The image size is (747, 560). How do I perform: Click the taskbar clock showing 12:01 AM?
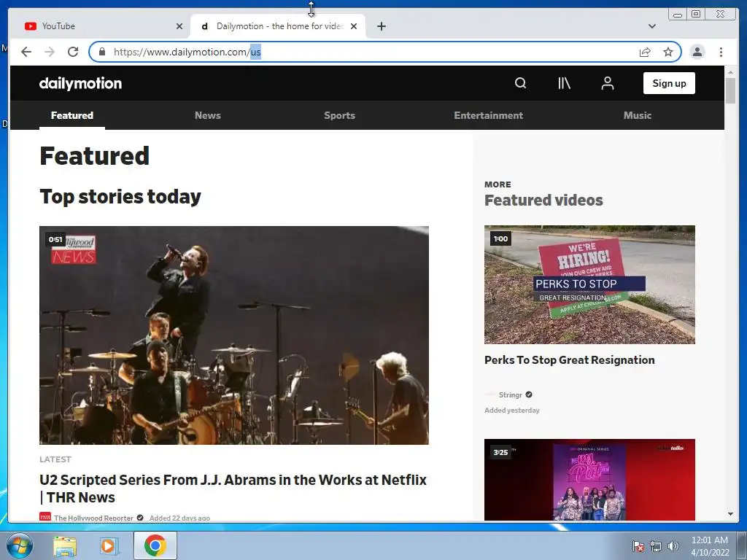coord(710,546)
